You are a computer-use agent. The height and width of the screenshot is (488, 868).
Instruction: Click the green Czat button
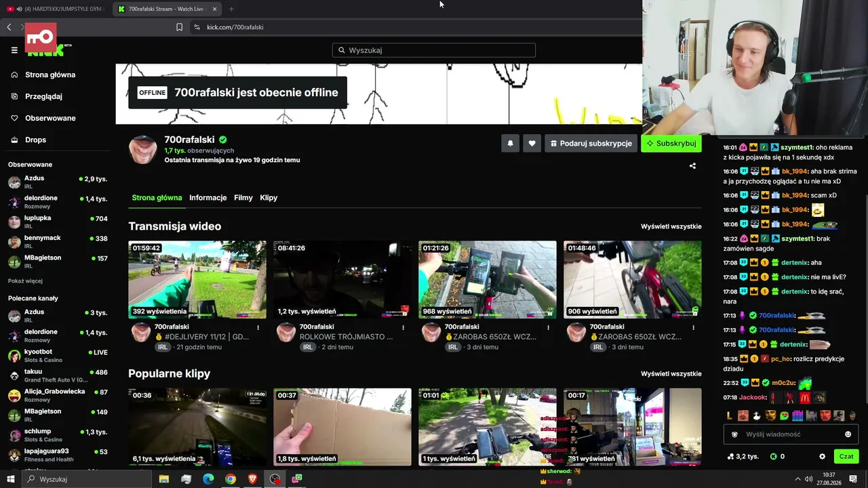846,457
